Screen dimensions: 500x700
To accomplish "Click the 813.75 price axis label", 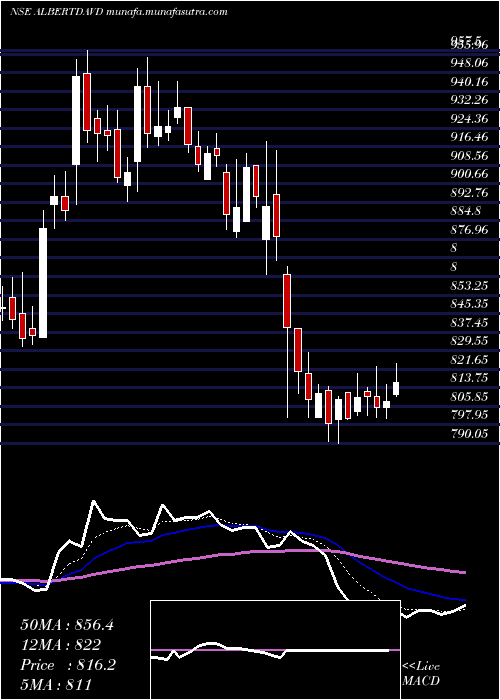I will (469, 378).
